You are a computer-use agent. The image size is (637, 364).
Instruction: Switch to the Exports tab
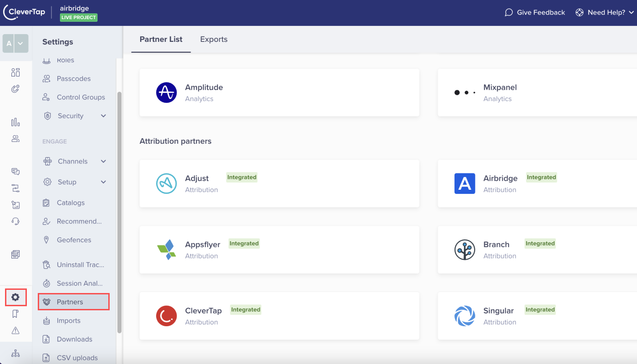[x=214, y=39]
